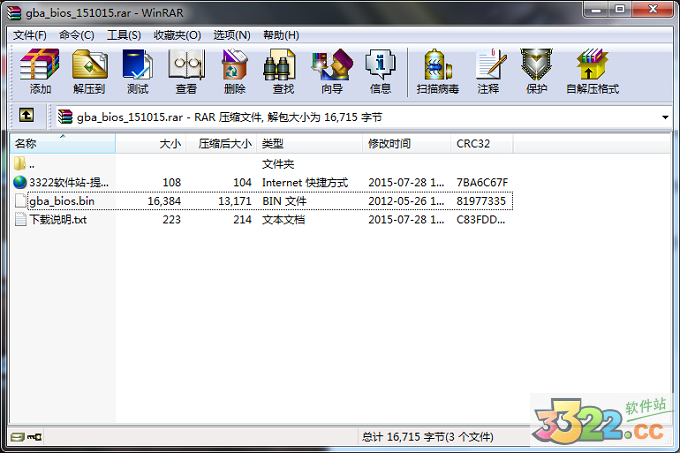Open the 收藏夹(O) menu
The width and height of the screenshot is (680, 453).
coord(177,35)
